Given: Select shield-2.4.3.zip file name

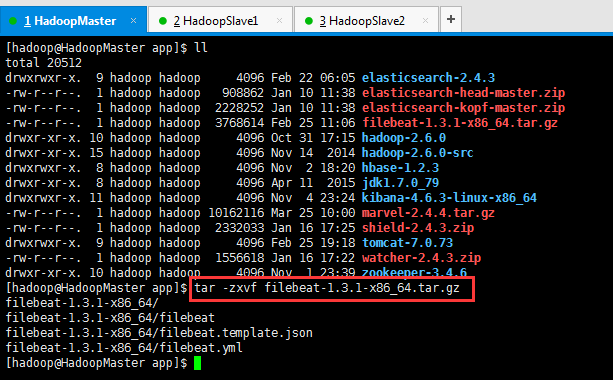Looking at the screenshot, I should pyautogui.click(x=418, y=228).
